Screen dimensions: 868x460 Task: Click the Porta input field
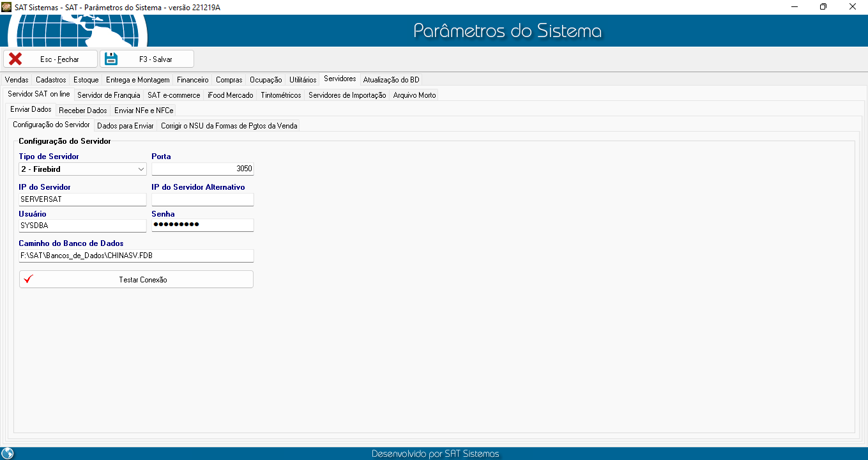202,169
